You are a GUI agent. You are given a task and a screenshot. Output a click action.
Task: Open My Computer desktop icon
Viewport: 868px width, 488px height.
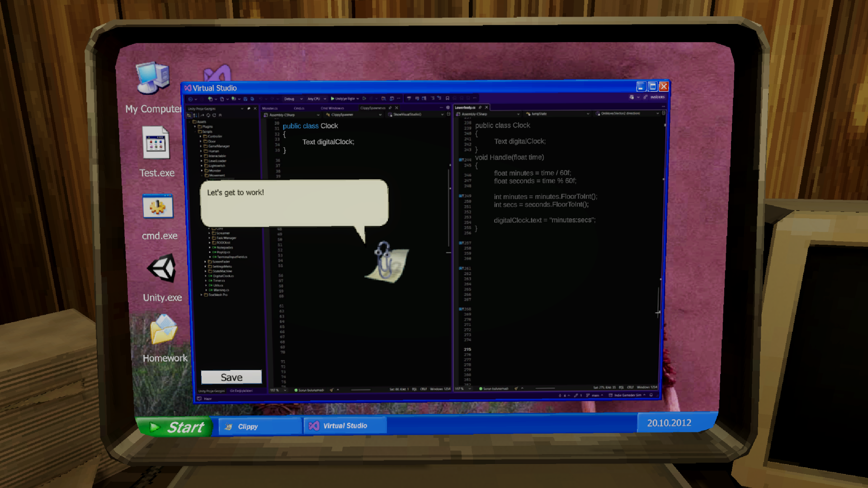click(153, 78)
